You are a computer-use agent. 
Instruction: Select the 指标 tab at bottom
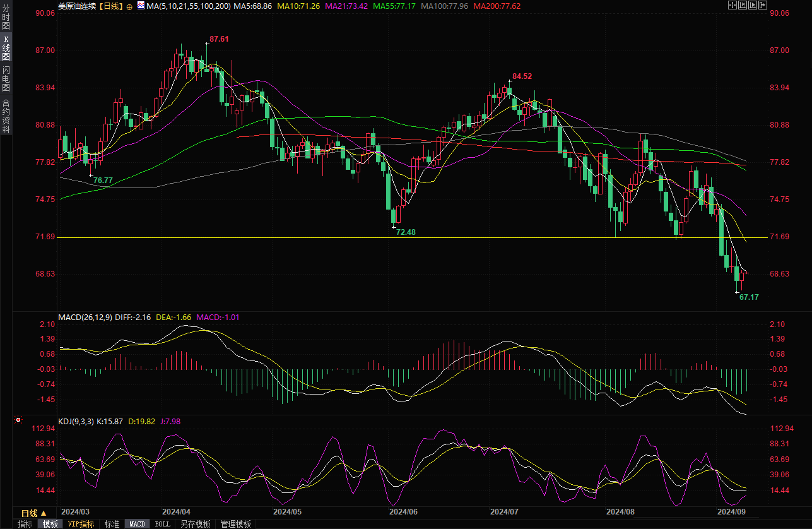point(25,524)
